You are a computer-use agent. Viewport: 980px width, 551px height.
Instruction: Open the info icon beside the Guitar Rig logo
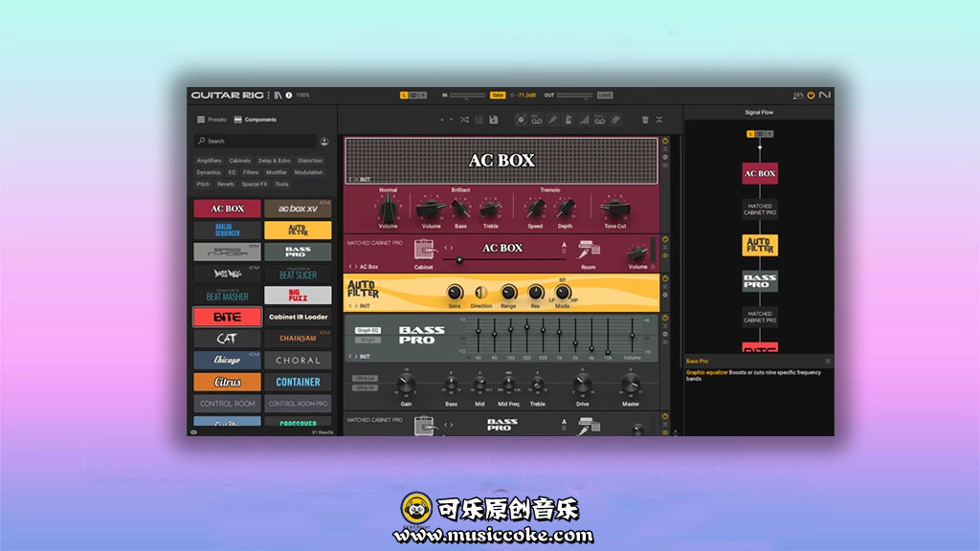click(x=289, y=96)
